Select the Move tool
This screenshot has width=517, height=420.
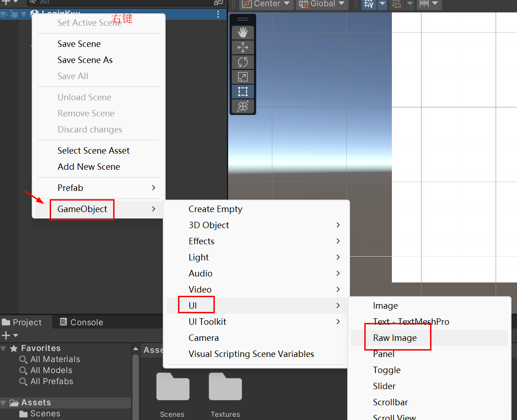point(242,47)
